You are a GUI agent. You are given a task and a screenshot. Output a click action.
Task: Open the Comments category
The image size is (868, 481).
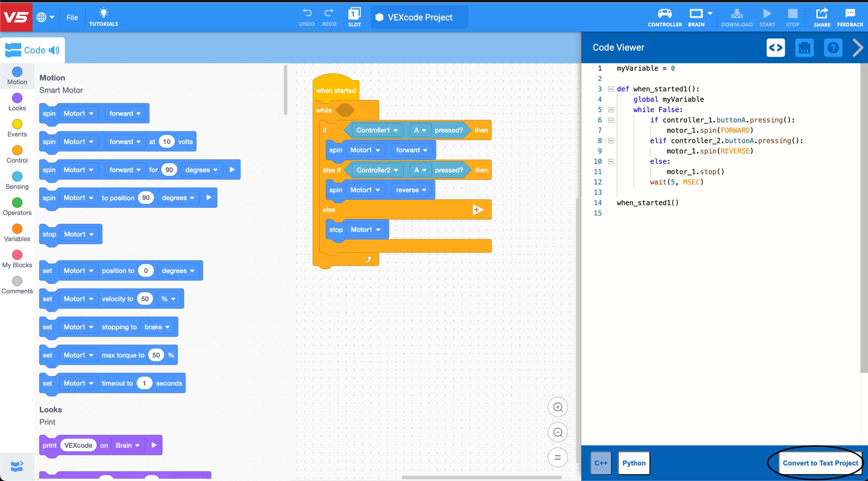click(17, 285)
